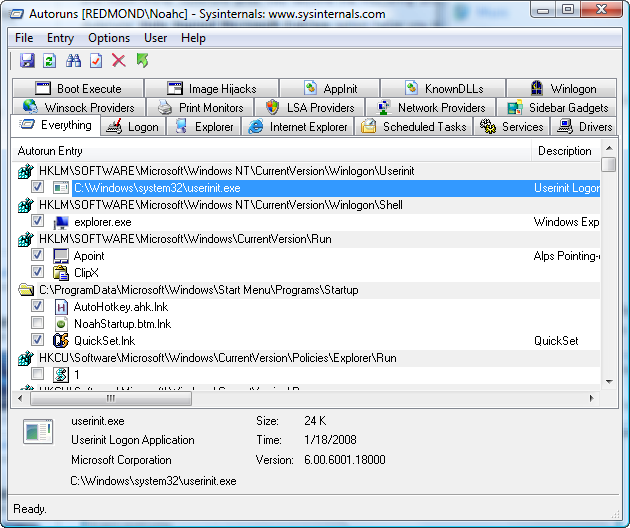Switch to the Image Hijacks tab
The image size is (630, 528).
[211, 88]
